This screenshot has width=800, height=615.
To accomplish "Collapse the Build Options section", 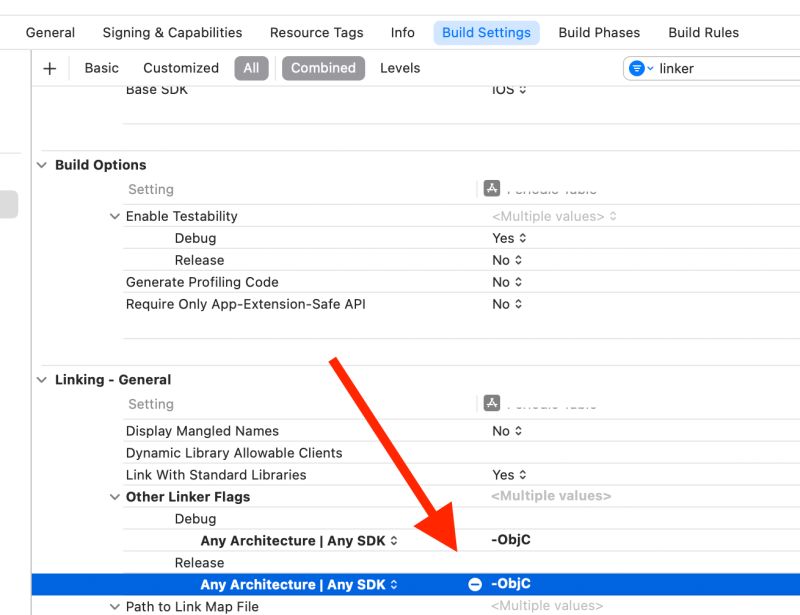I will 40,165.
